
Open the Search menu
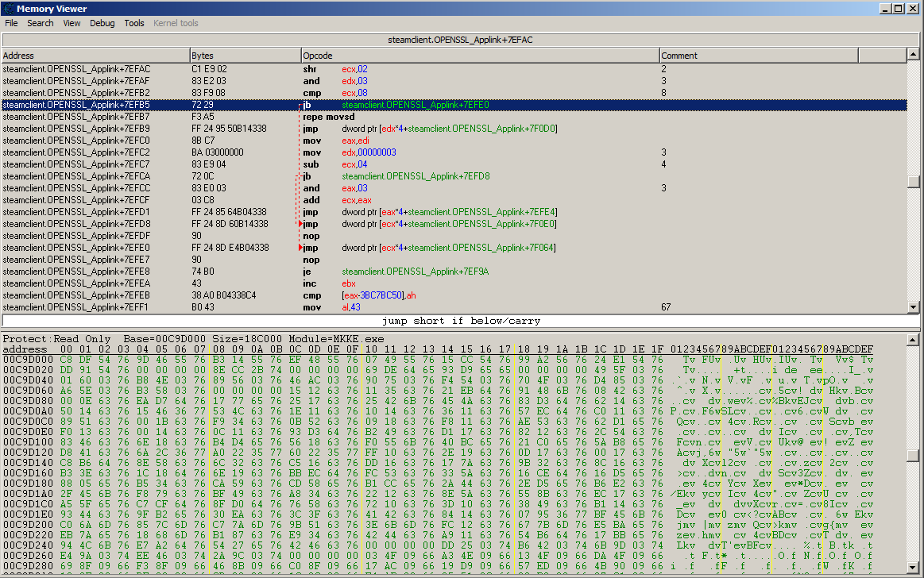[x=41, y=23]
